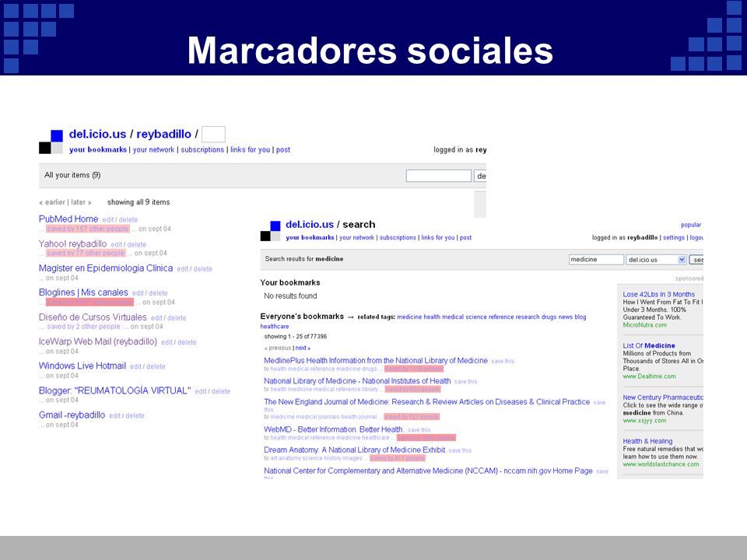Open sponsored ad 'Lose 42Lbs In 3 Months'
Image resolution: width=747 pixels, height=560 pixels.
658,294
